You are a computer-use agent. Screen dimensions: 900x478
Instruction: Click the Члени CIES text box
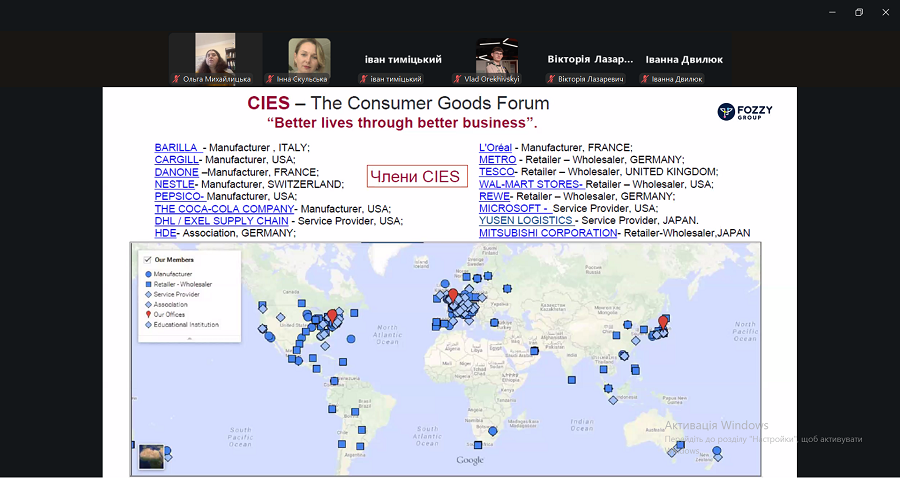click(x=415, y=177)
